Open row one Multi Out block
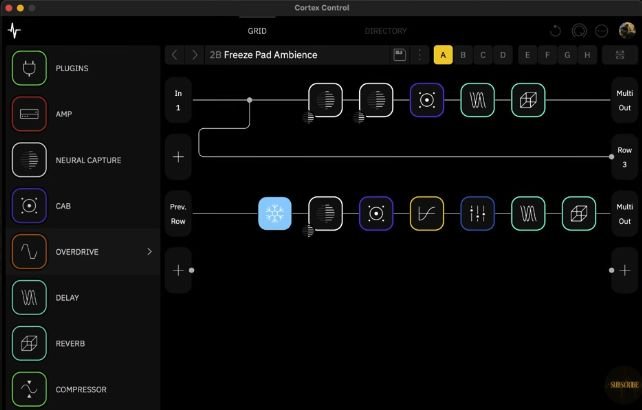Image resolution: width=642 pixels, height=410 pixels. [624, 100]
